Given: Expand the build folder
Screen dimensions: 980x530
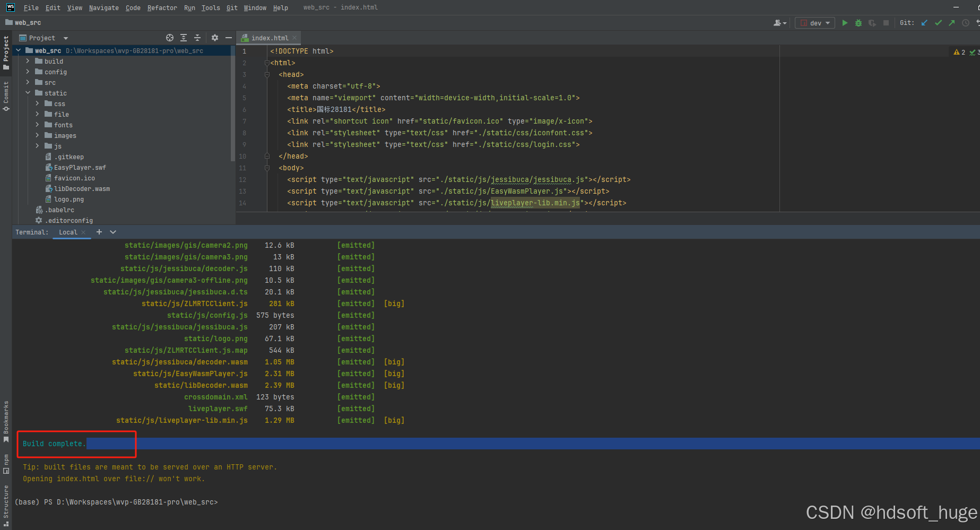Looking at the screenshot, I should (x=28, y=61).
